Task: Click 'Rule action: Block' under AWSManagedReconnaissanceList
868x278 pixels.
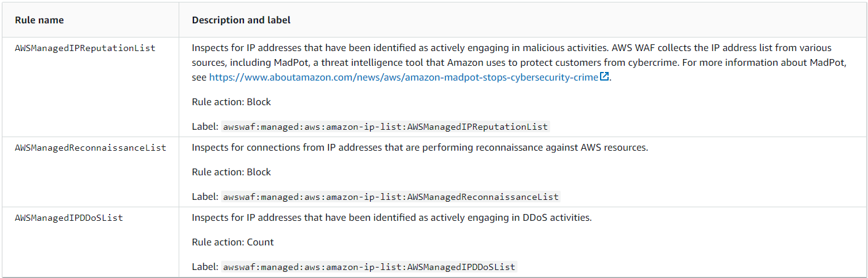Action: pyautogui.click(x=232, y=172)
